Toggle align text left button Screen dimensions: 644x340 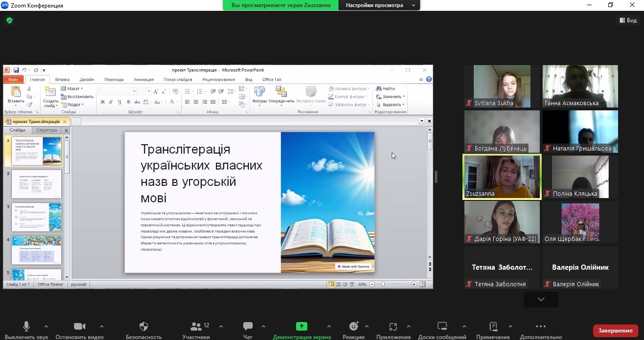point(188,102)
